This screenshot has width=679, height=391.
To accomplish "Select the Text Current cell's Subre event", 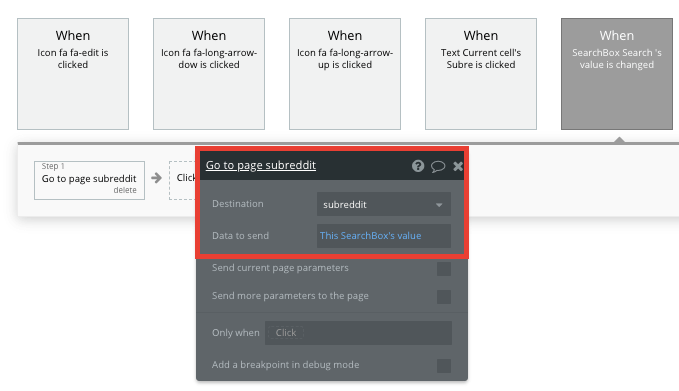I will click(481, 74).
